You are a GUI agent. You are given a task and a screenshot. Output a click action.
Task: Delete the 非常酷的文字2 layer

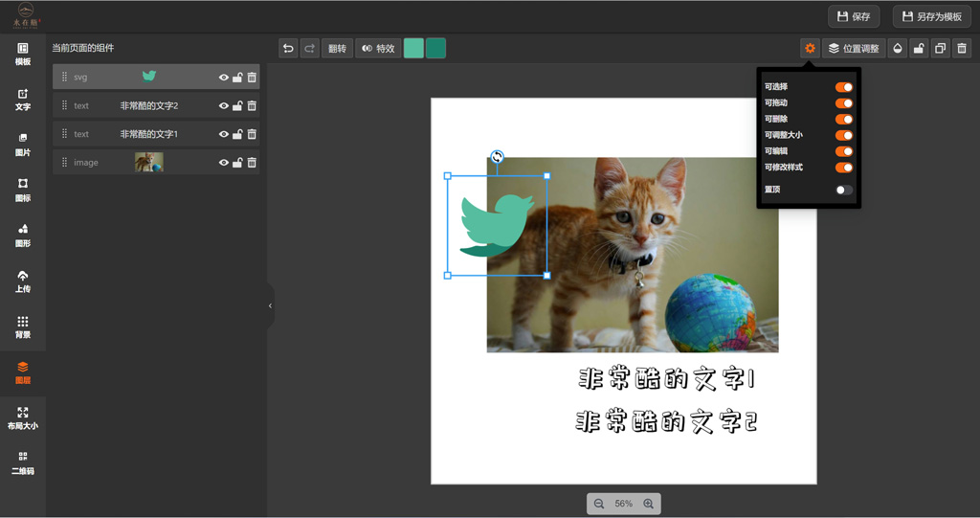click(x=252, y=105)
